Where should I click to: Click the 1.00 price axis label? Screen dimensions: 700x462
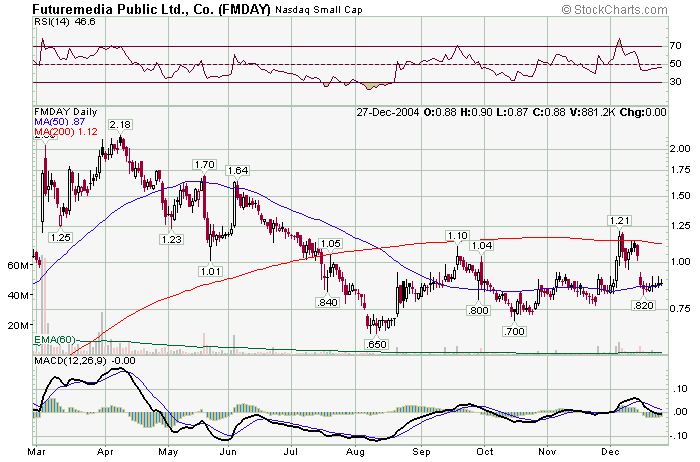(x=680, y=262)
